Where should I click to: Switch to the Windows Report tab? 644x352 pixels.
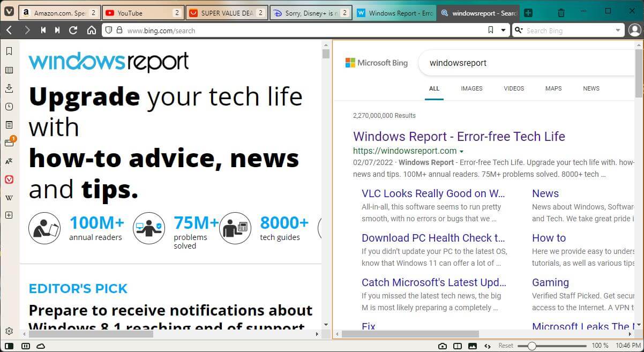click(395, 13)
